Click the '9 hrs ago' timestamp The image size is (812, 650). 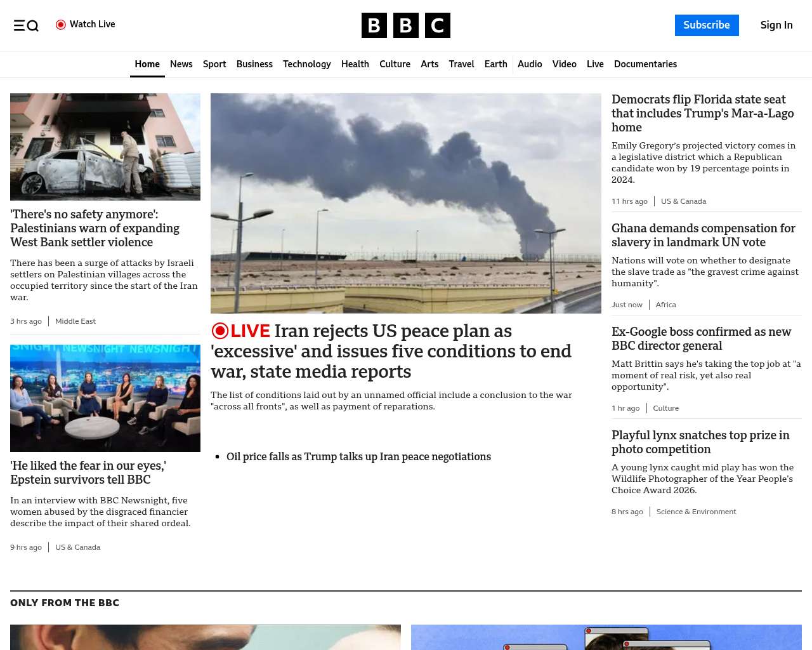26,547
